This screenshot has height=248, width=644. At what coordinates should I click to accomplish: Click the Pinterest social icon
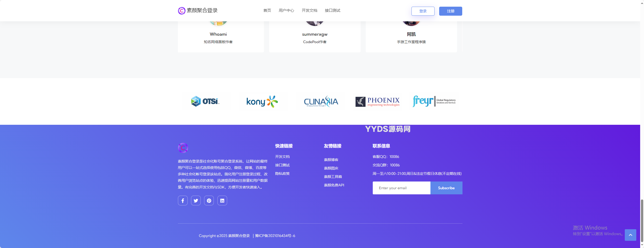coord(209,201)
